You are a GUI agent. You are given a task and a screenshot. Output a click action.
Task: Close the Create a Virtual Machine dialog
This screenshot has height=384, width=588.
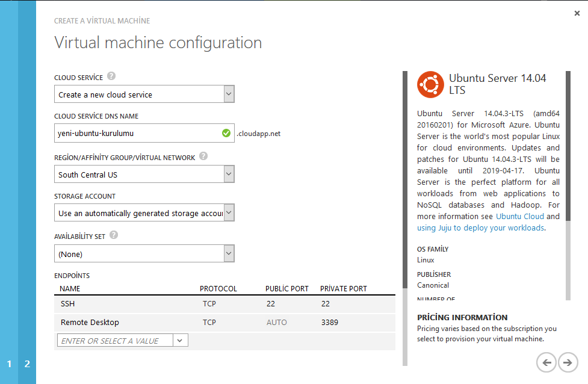pos(577,13)
